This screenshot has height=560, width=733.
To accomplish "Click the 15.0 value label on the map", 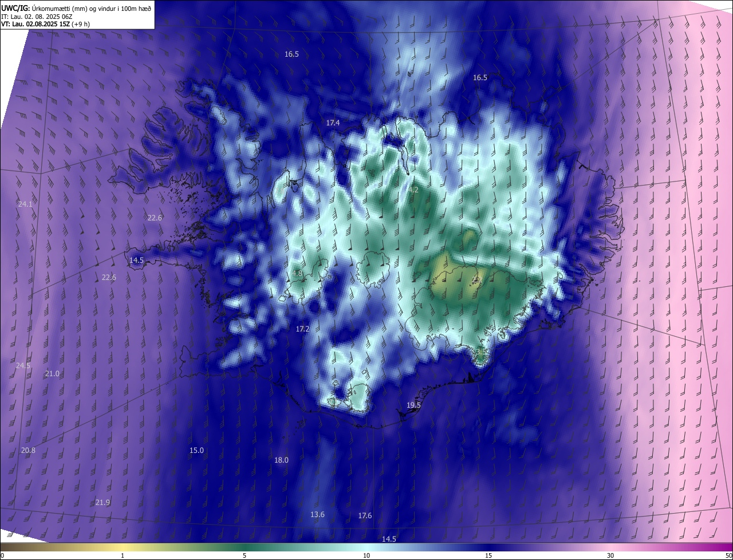I will tap(196, 451).
